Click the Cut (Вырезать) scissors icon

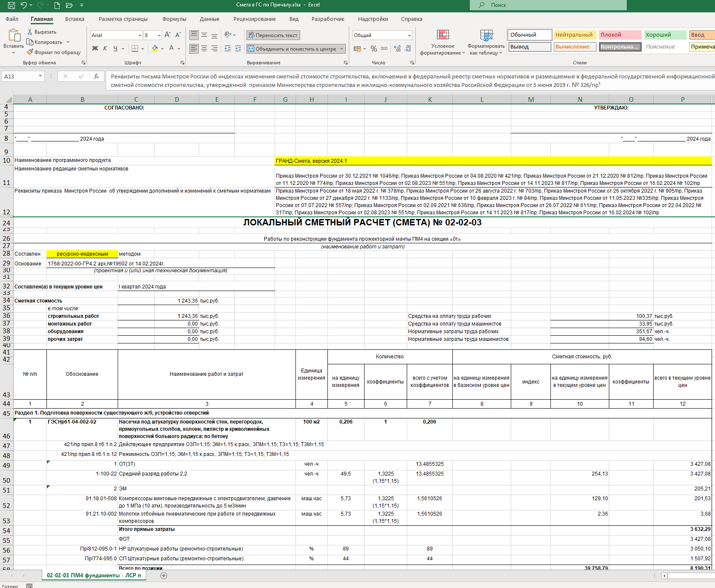tap(30, 32)
